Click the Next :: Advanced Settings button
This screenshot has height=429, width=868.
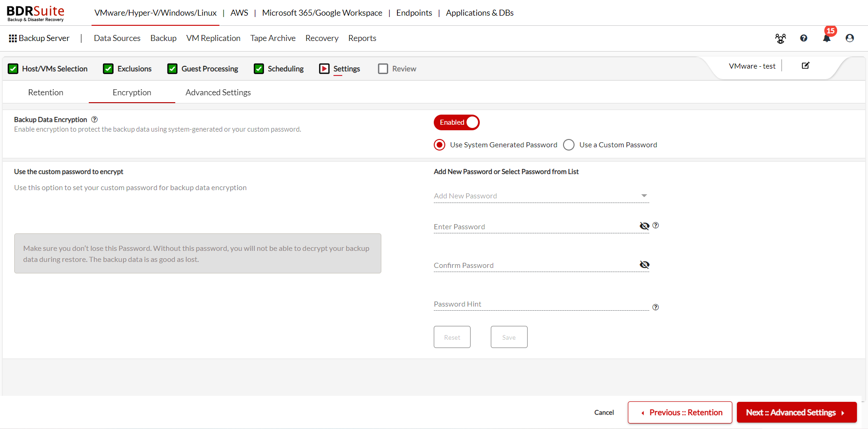(x=797, y=412)
